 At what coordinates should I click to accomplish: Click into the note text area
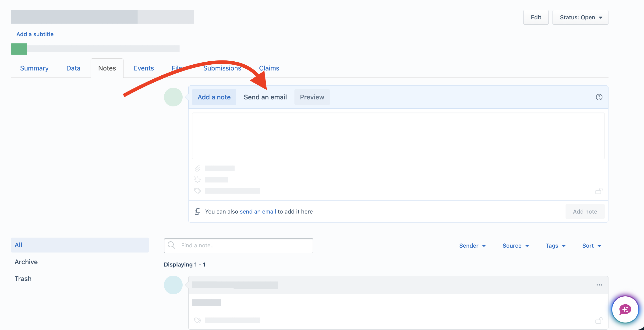[398, 136]
